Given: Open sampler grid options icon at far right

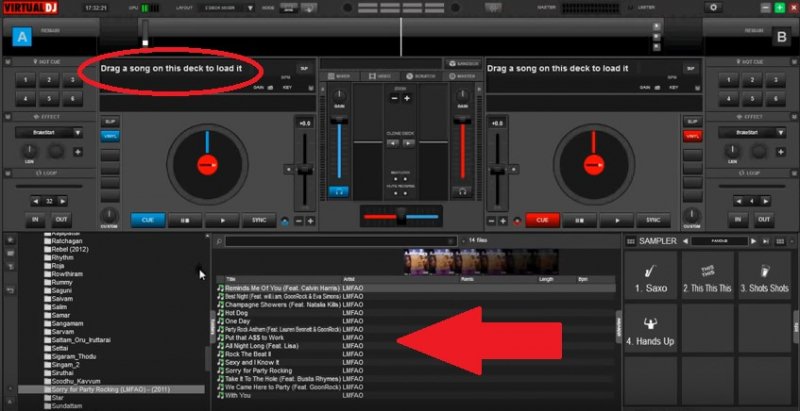Looking at the screenshot, I should pos(780,241).
